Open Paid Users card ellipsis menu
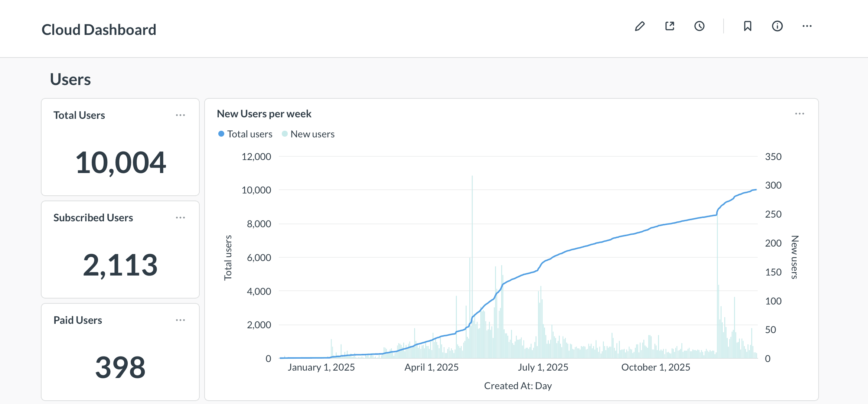868x404 pixels. (180, 320)
